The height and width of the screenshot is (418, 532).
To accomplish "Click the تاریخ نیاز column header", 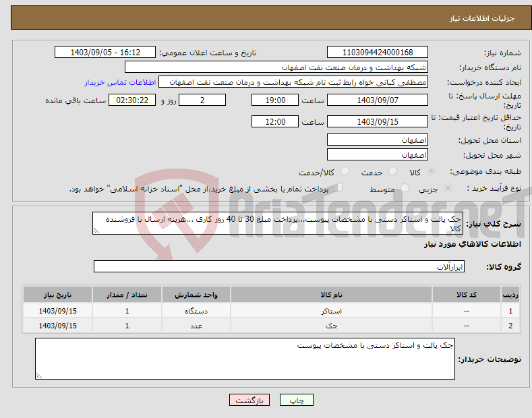I will (58, 295).
